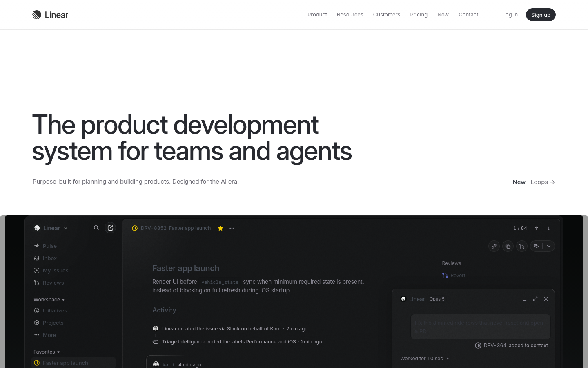Open Contact in the top navigation
This screenshot has height=368, width=588.
(x=468, y=15)
